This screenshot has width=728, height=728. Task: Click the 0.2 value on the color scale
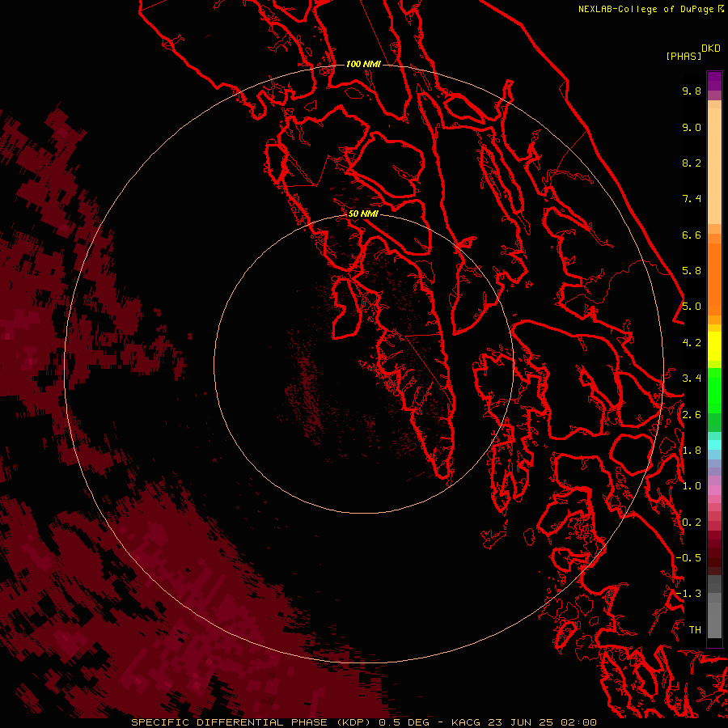692,523
